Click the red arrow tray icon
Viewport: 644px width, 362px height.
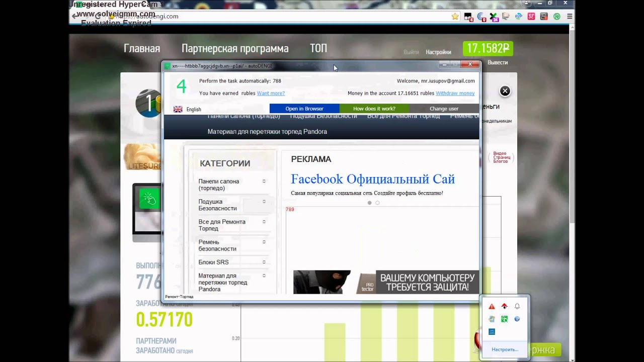[504, 306]
